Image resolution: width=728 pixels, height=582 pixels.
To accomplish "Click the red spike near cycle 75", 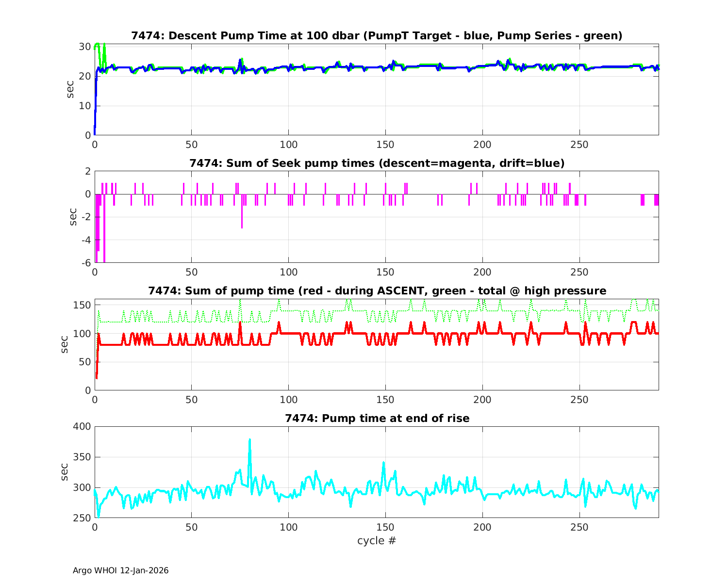I will click(x=240, y=323).
